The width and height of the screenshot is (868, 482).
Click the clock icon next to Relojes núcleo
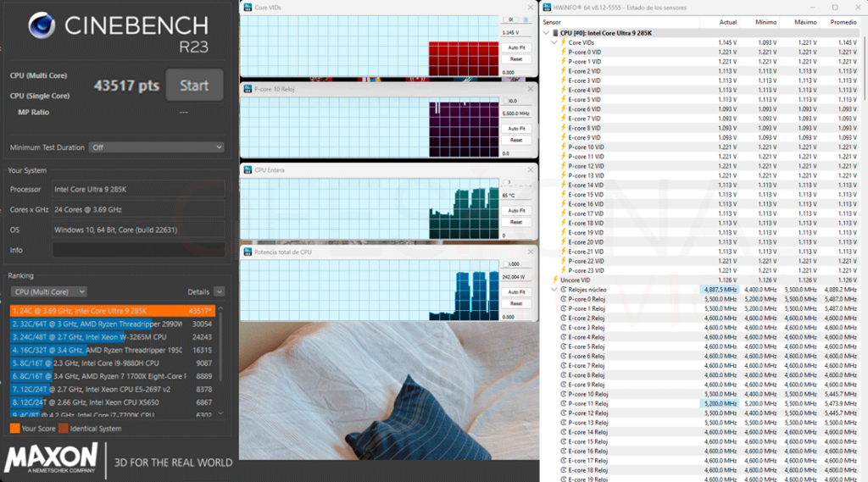(564, 290)
